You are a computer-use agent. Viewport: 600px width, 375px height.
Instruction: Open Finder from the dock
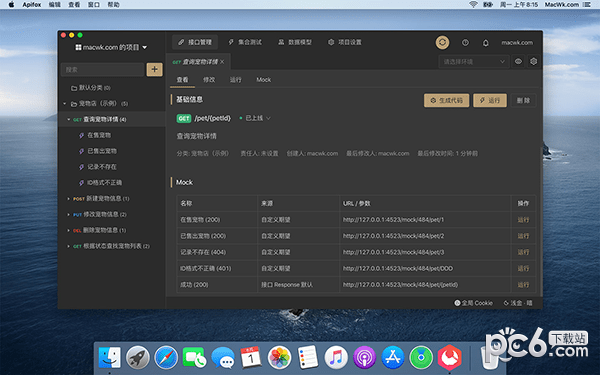click(x=109, y=357)
